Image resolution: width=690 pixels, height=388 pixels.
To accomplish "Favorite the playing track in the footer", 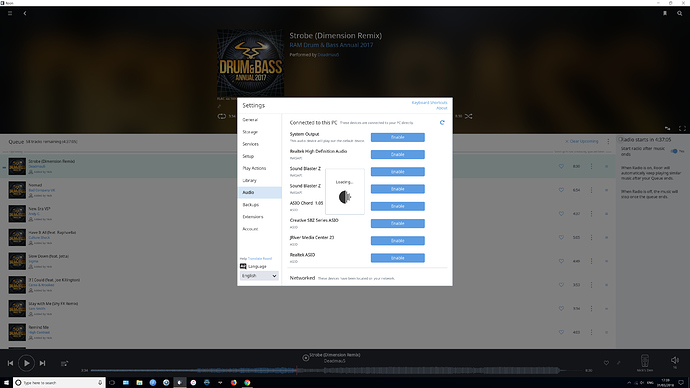I will pos(606,363).
